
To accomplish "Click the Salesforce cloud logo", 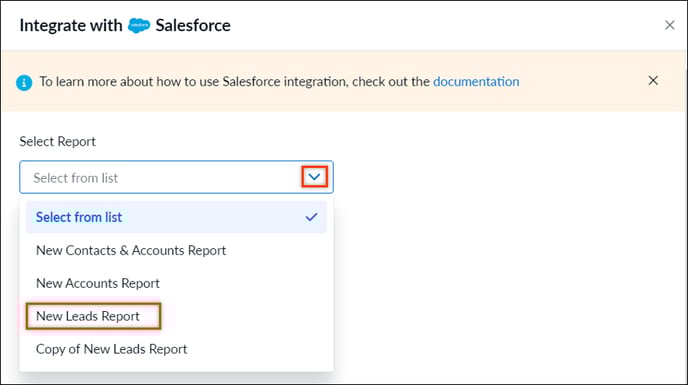I will point(139,26).
